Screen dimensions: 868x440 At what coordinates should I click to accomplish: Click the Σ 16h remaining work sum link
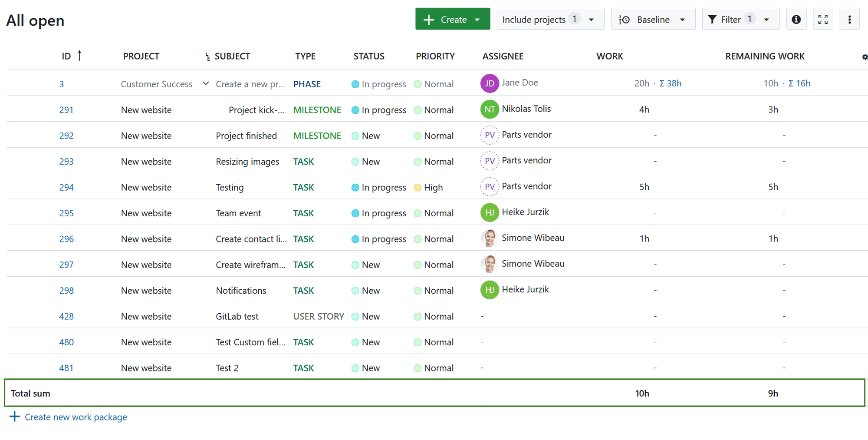pyautogui.click(x=800, y=83)
